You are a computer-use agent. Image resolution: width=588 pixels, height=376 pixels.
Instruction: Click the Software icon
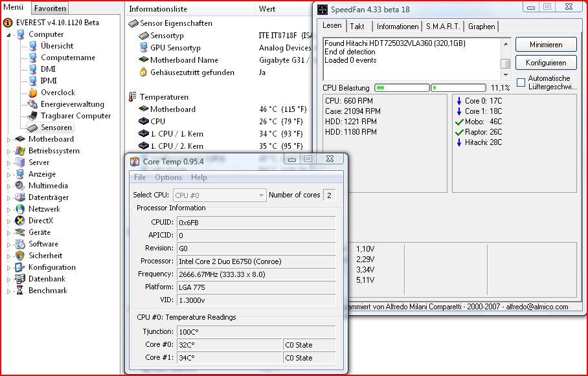[x=20, y=244]
